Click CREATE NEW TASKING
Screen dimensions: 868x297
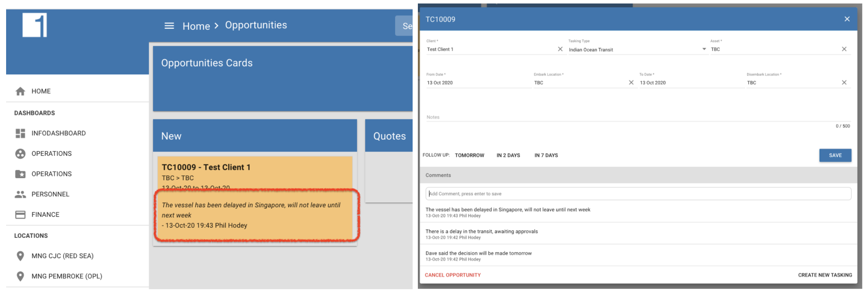point(825,275)
